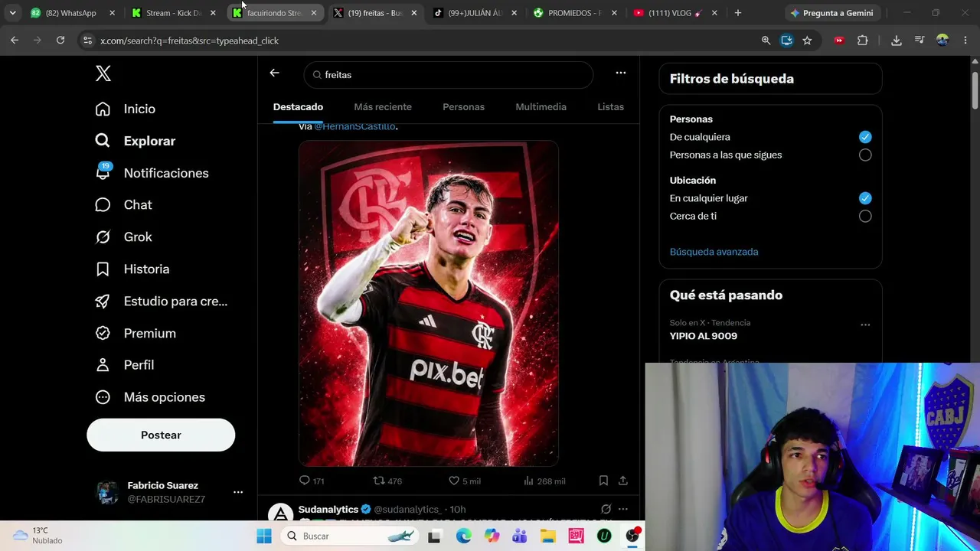Screen dimensions: 980x551
Task: Click the X logo in the sidebar
Action: click(103, 73)
